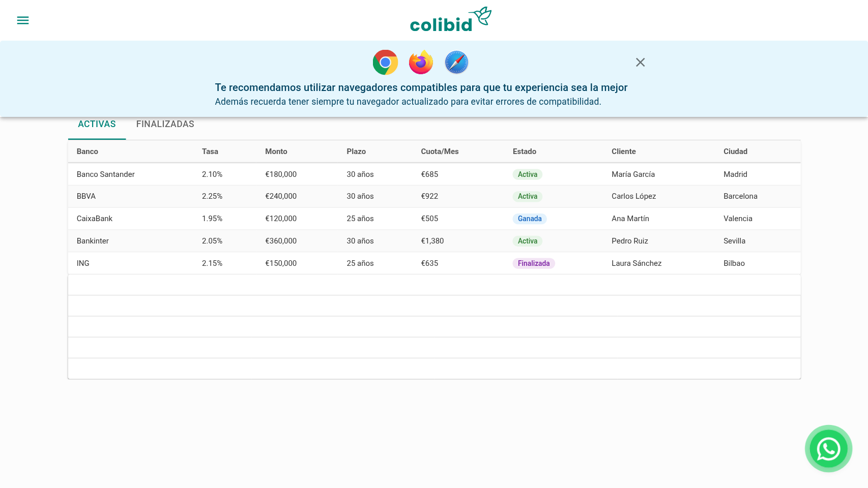Click the Madrid city cell
The height and width of the screenshot is (488, 868).
tap(735, 174)
